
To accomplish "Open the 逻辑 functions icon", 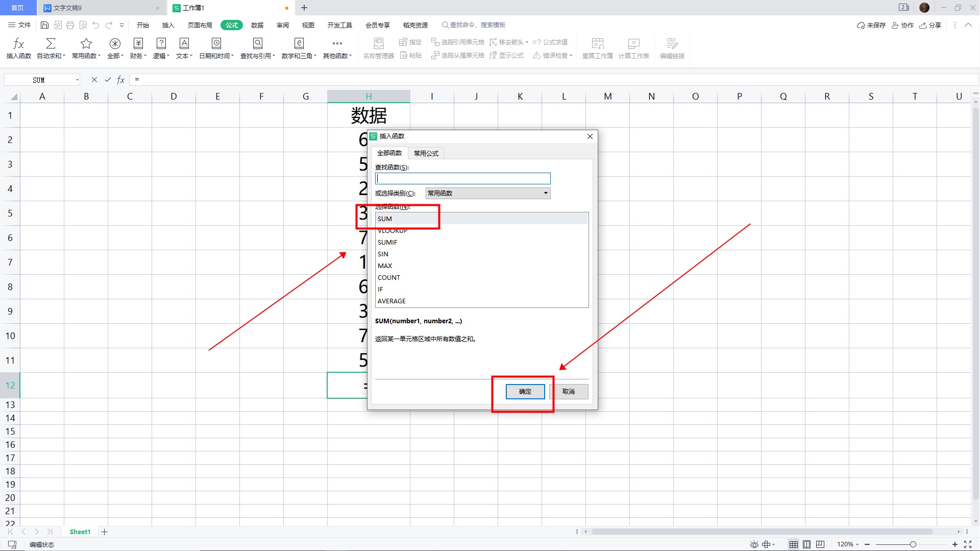I will [x=161, y=44].
